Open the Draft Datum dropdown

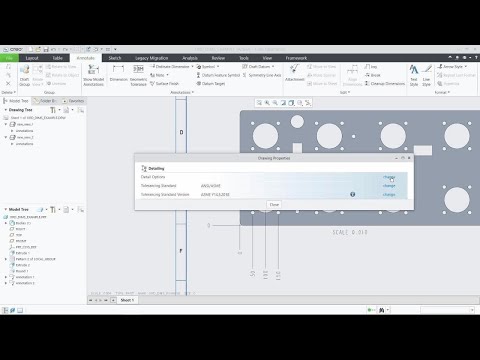pos(273,67)
